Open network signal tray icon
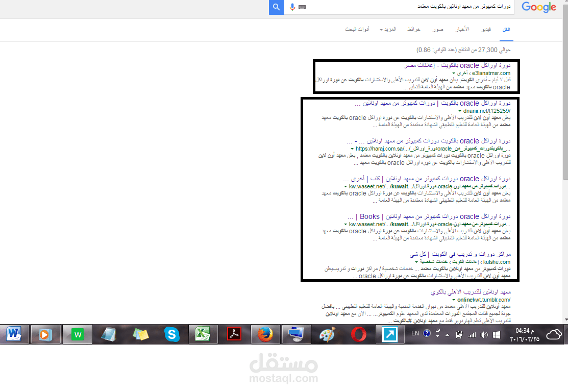568x392 pixels. [x=472, y=335]
